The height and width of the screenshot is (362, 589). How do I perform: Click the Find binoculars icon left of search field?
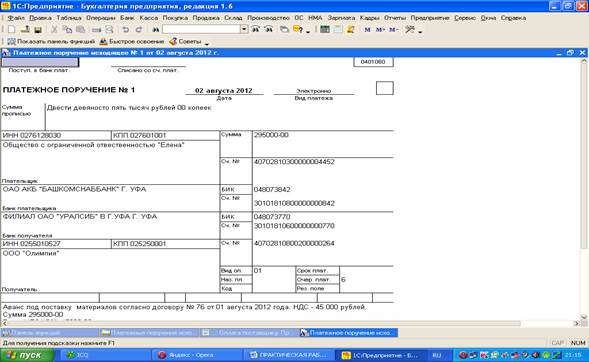pyautogui.click(x=156, y=29)
